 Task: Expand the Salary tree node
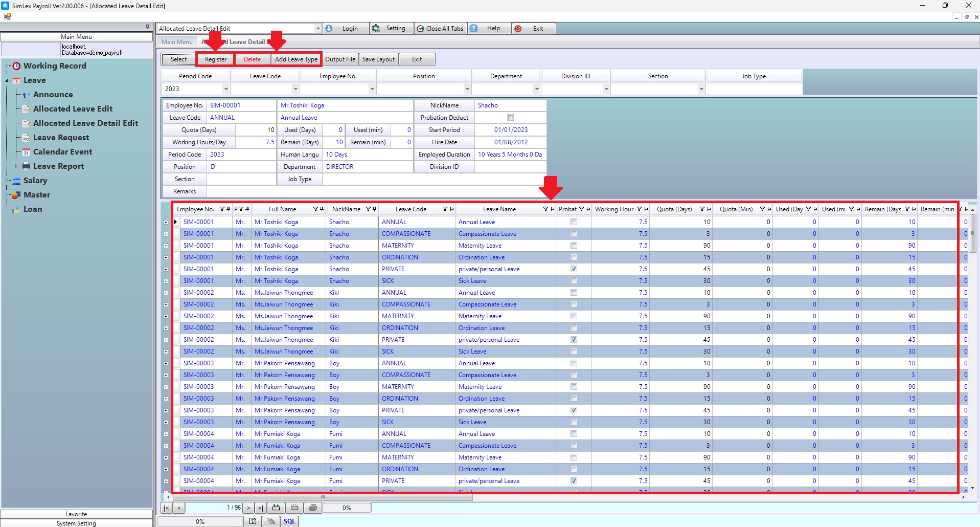(x=8, y=181)
